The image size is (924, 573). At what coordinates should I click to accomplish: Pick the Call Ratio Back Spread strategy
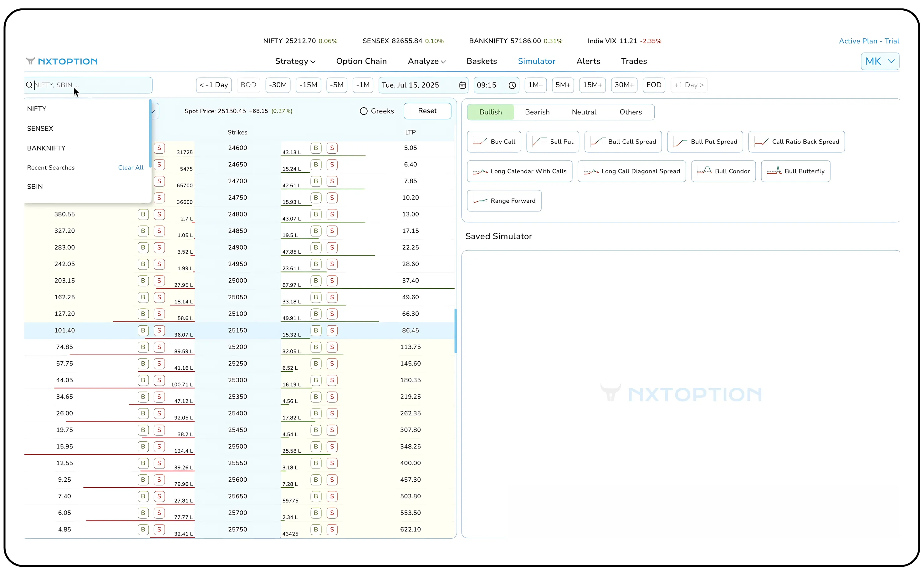pos(796,141)
